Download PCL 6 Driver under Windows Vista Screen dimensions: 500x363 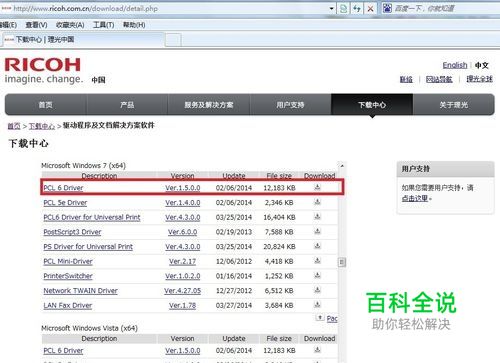pyautogui.click(x=317, y=350)
